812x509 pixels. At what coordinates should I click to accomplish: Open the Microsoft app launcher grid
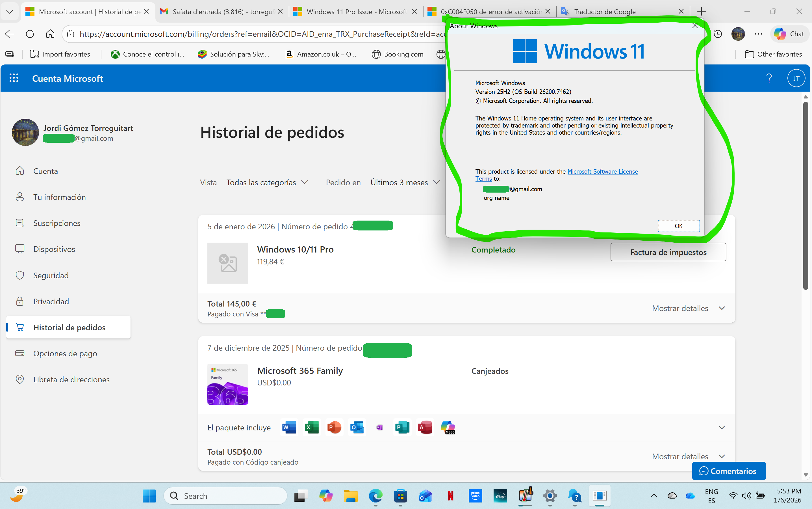click(14, 78)
